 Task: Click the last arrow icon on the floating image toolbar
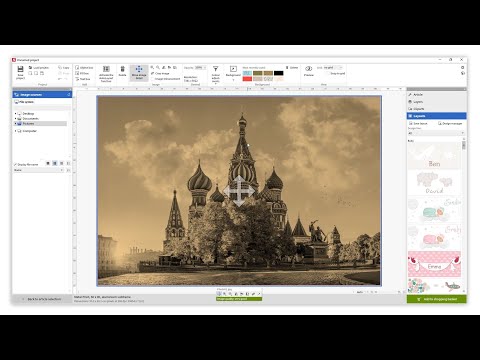point(259,294)
